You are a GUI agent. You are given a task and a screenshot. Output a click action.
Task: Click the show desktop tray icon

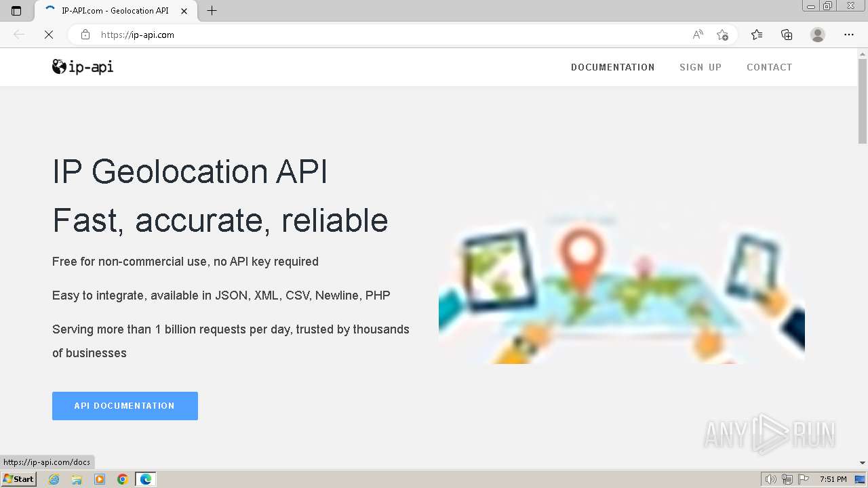860,479
